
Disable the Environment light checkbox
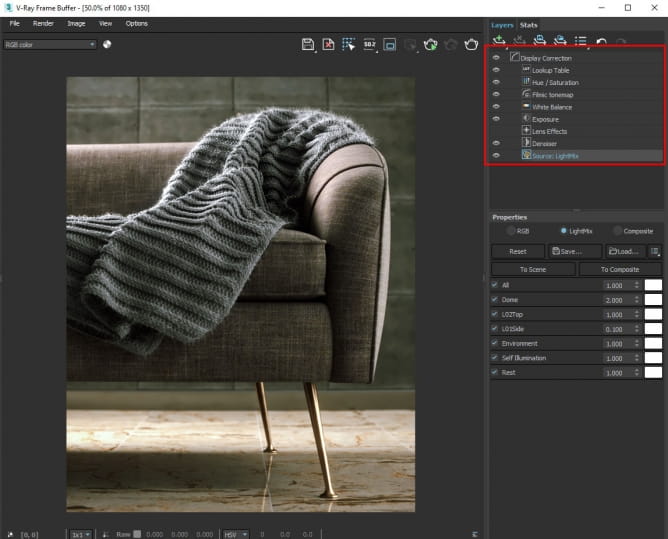[494, 343]
